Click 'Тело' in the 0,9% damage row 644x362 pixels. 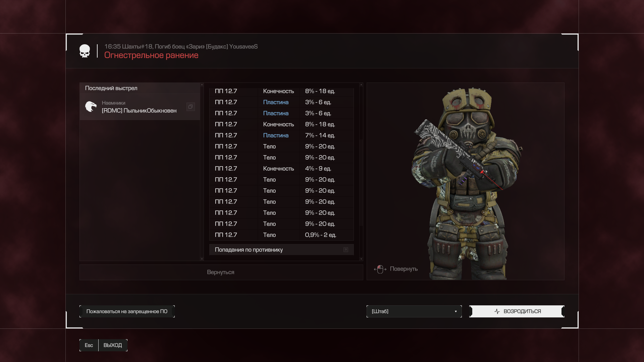click(x=269, y=235)
